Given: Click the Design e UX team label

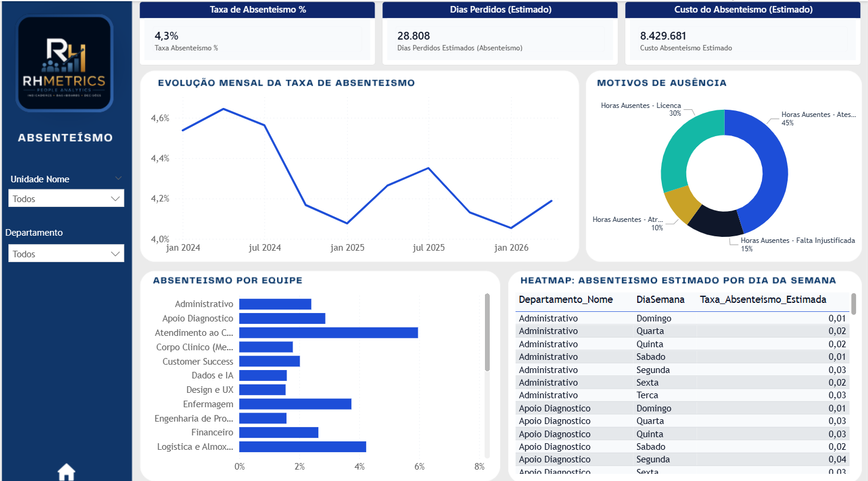Looking at the screenshot, I should click(210, 390).
